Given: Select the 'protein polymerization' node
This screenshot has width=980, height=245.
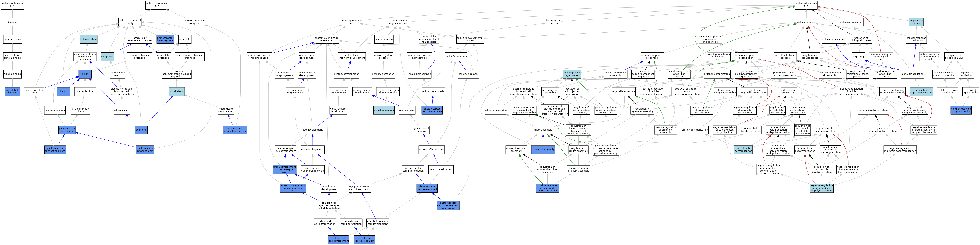Looking at the screenshot, I should tap(695, 130).
